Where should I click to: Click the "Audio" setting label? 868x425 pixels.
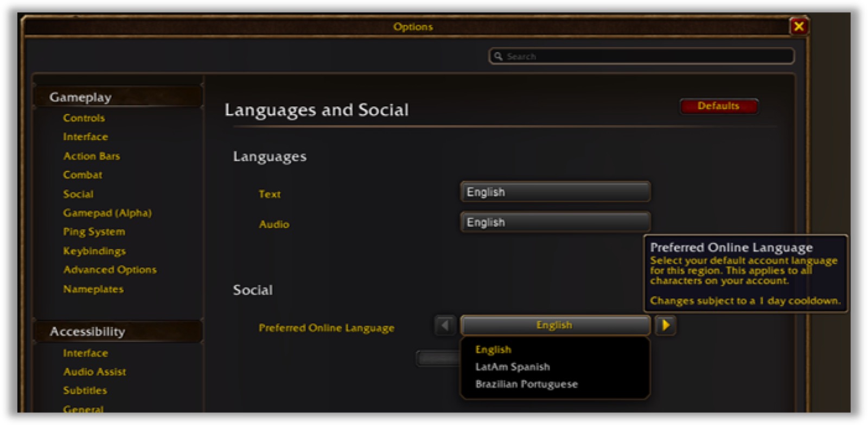[274, 224]
